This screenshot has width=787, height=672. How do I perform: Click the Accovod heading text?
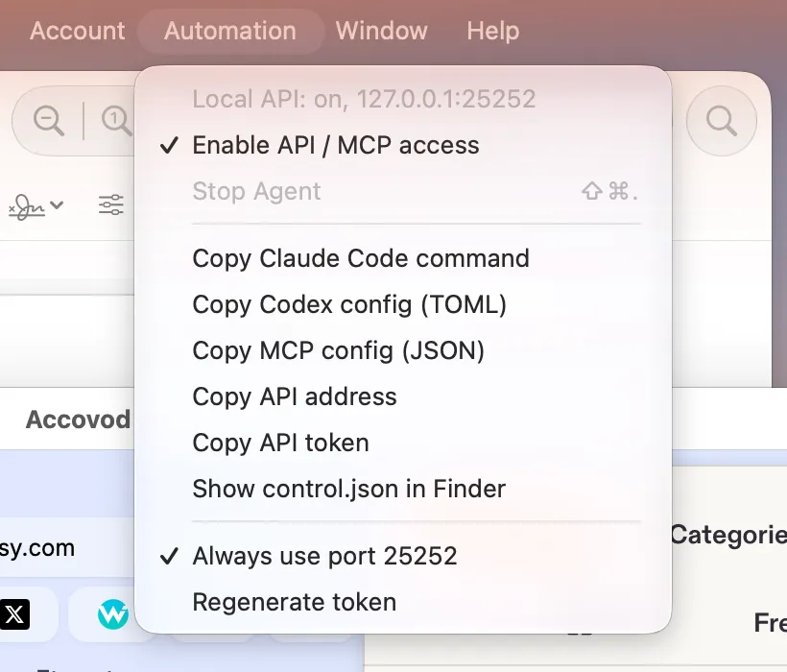pos(79,420)
